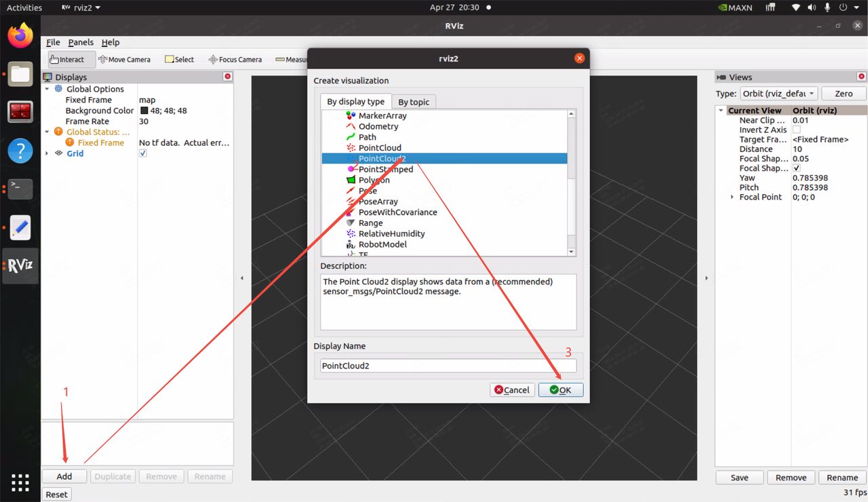
Task: Pick the RelativeHumidity display type
Action: [x=391, y=234]
